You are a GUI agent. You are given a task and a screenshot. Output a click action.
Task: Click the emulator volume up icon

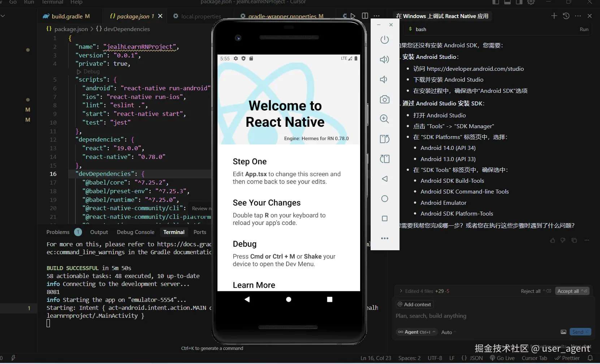(x=384, y=60)
